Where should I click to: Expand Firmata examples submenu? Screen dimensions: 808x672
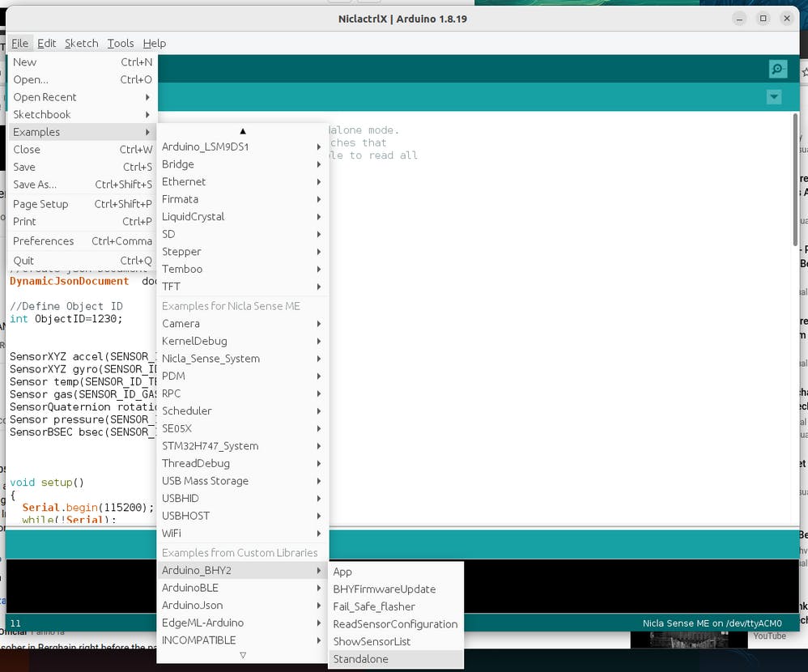242,199
